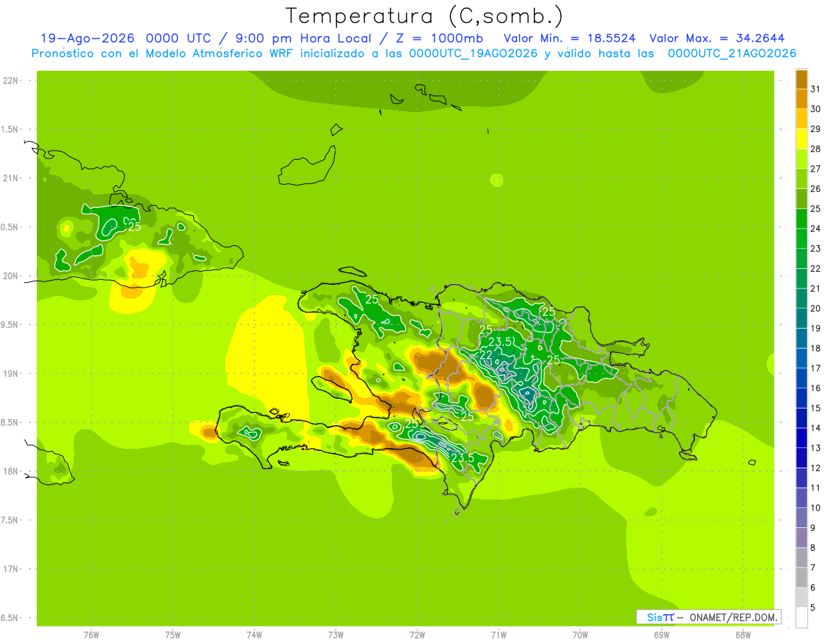Click the legend value "18"
Screen dimensions: 834x644
pos(815,348)
